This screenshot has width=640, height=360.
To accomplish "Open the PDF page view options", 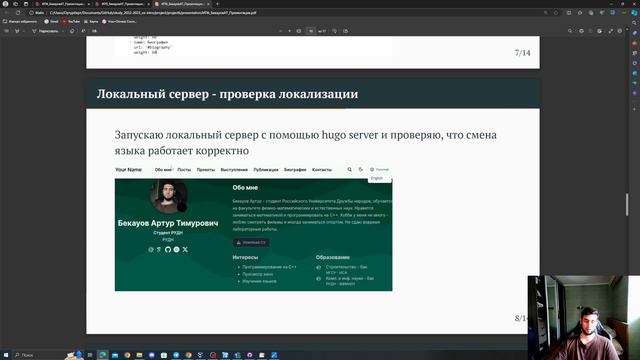I will coord(346,31).
